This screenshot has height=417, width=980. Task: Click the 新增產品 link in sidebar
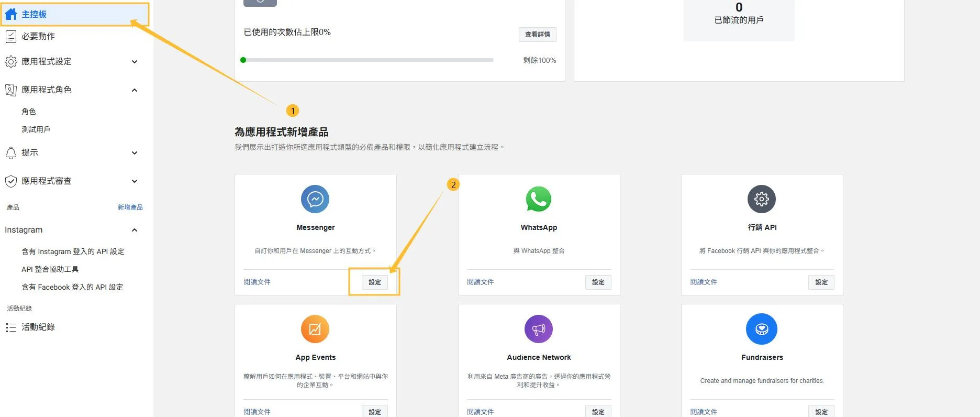pos(130,207)
